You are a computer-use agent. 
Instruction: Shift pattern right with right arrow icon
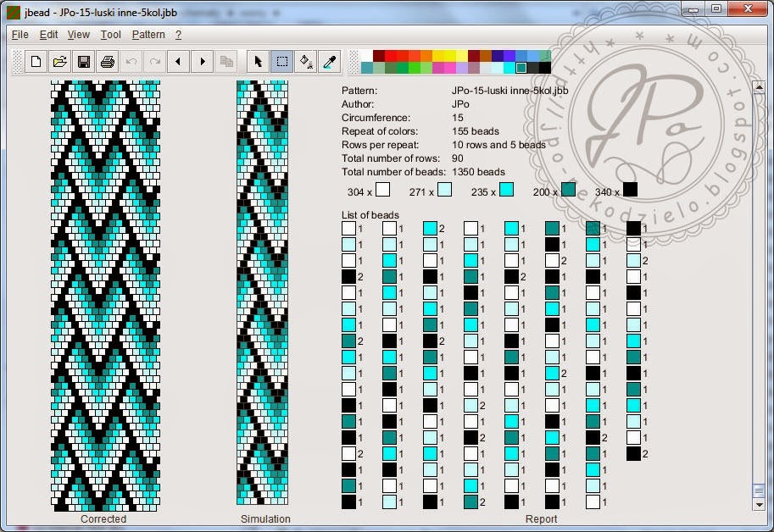(x=202, y=62)
